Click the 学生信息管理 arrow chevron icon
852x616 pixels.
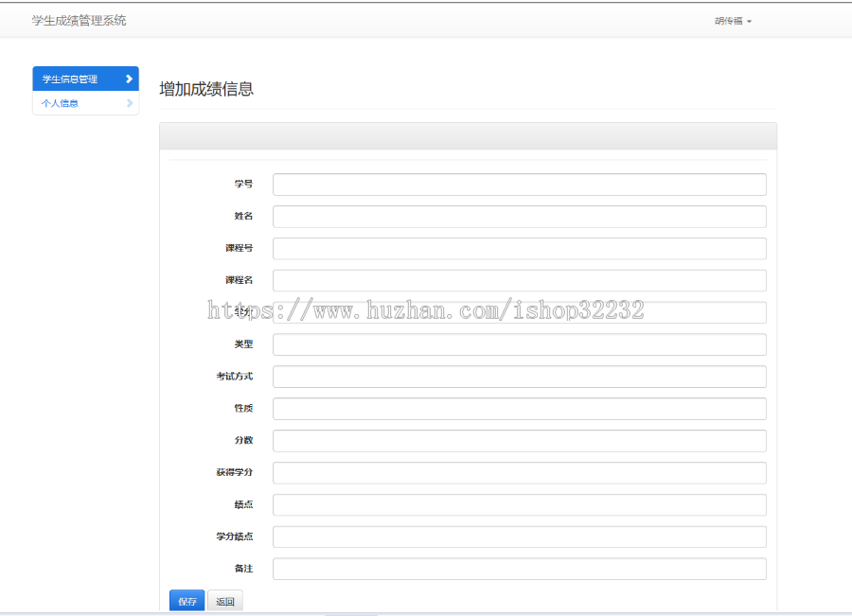tap(131, 79)
